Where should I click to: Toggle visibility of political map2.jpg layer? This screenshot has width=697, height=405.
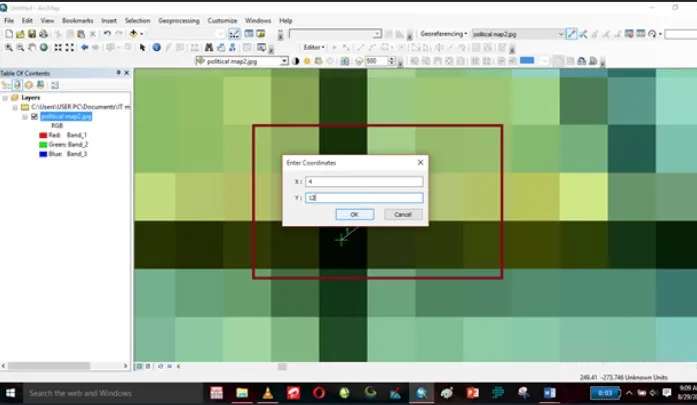(34, 117)
